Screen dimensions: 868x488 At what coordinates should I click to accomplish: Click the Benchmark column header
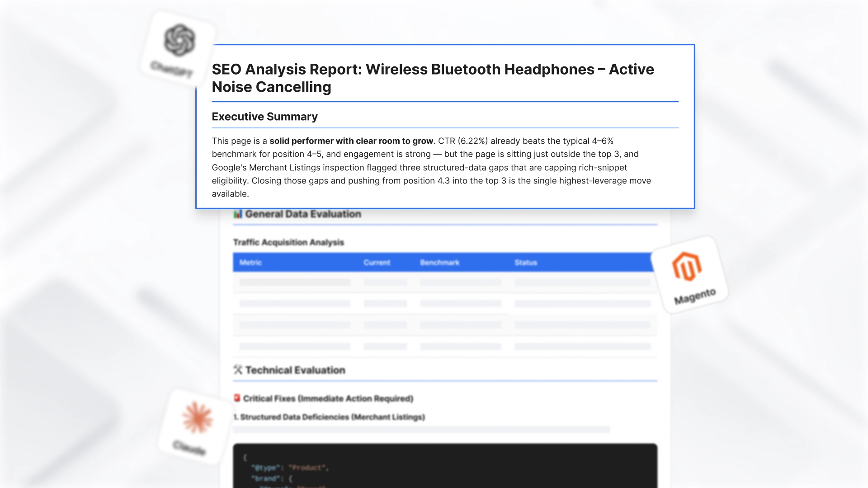pos(439,263)
